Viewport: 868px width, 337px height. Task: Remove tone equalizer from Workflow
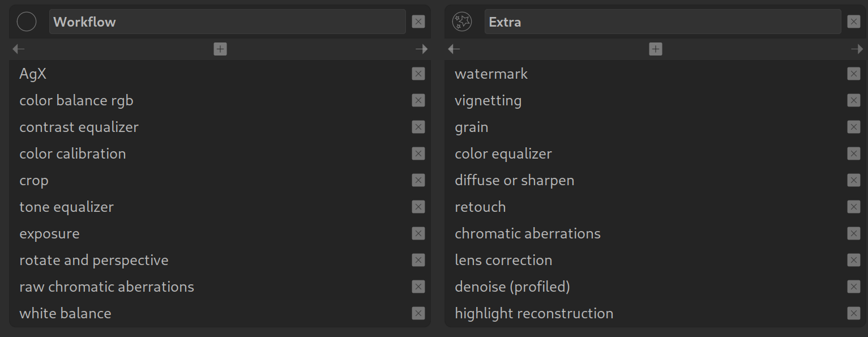pyautogui.click(x=418, y=207)
